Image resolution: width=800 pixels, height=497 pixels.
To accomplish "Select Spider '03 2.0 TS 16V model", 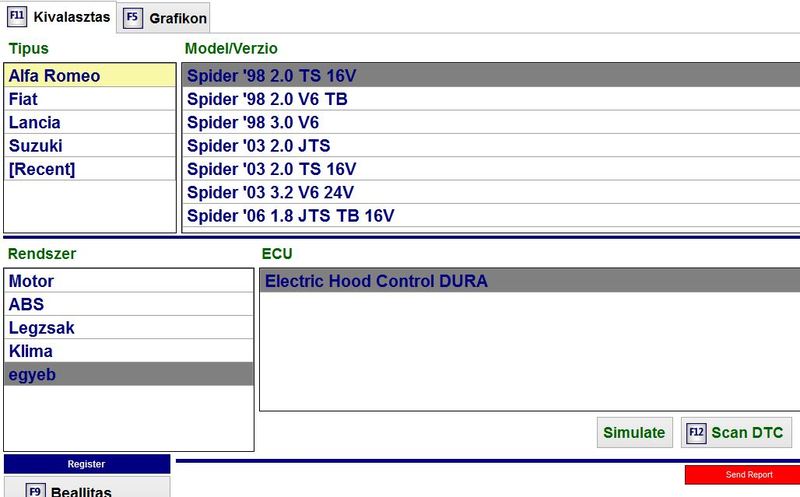I will pos(491,169).
